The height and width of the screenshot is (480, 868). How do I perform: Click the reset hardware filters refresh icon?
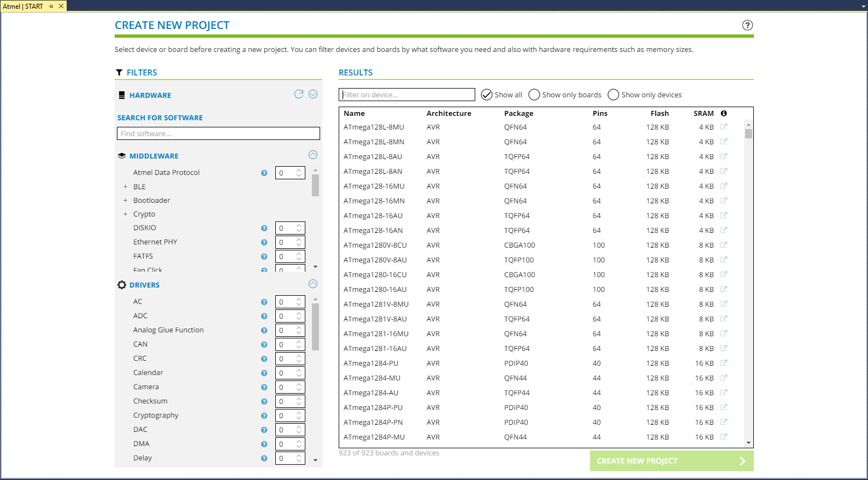(x=299, y=94)
